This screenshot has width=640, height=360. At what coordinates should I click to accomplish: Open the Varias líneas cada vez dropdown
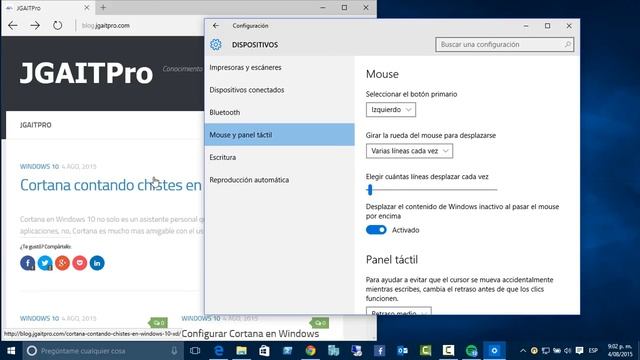pos(409,151)
